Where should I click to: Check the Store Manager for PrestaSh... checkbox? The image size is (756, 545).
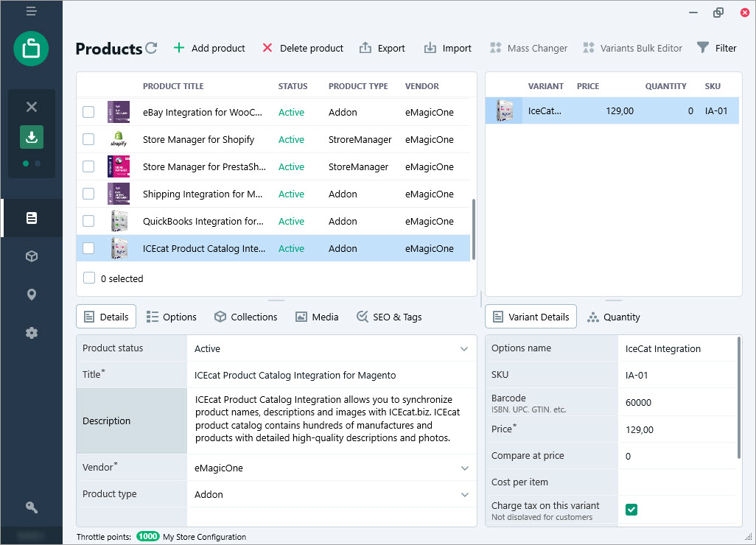(88, 166)
